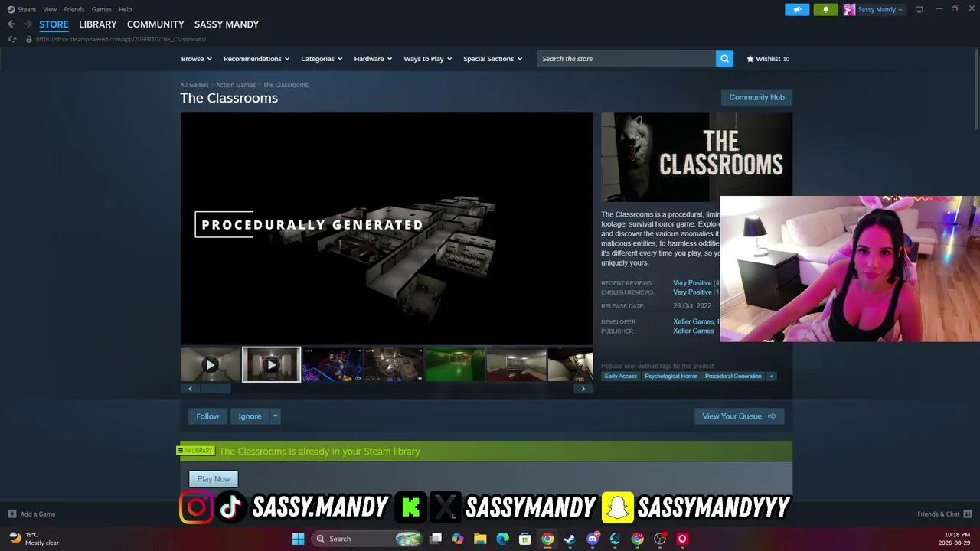Click the Xefier Games publisher link
Viewport: 980px width, 551px height.
click(694, 331)
